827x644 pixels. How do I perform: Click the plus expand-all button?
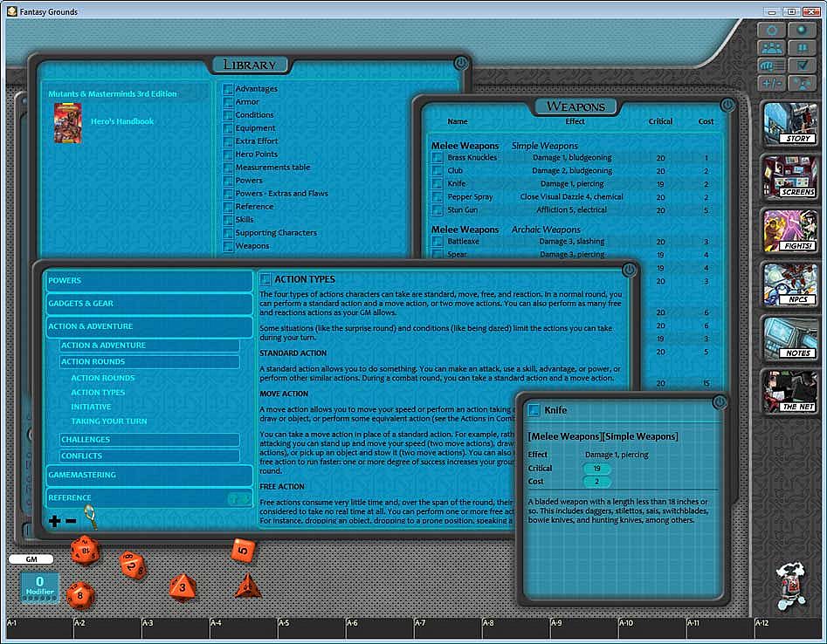tap(54, 521)
